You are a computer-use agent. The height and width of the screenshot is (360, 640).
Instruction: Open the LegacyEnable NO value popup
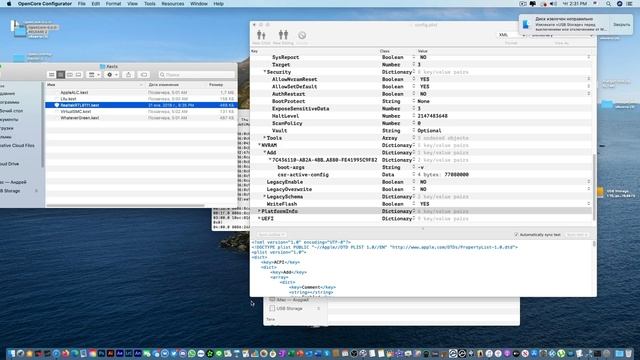pos(589,182)
